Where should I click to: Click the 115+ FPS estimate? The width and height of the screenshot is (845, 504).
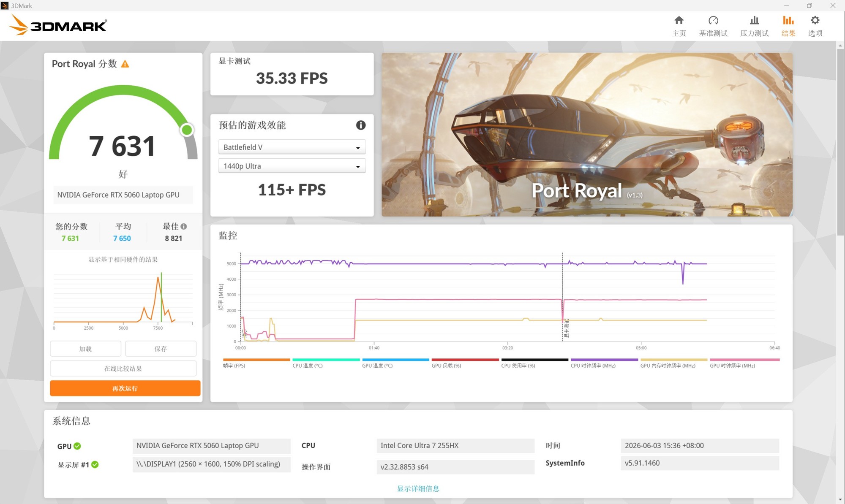pos(292,190)
